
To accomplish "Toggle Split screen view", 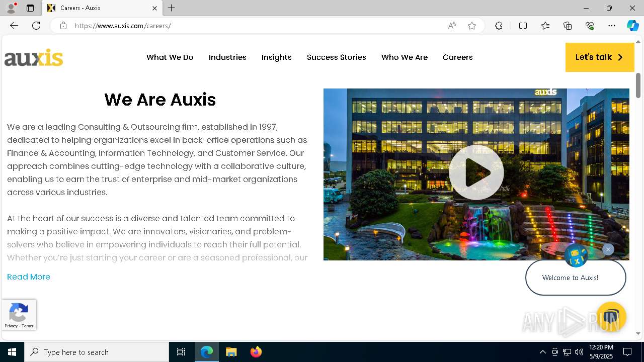I will point(523,26).
